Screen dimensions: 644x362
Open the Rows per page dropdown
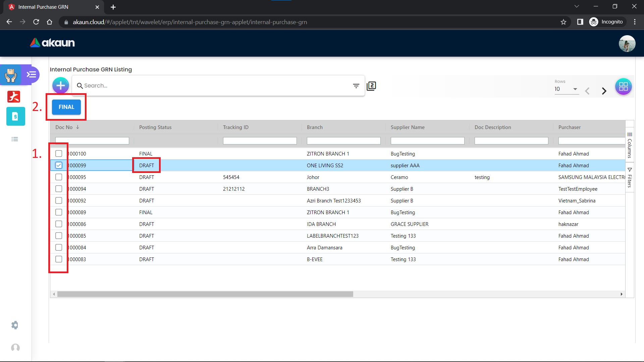pyautogui.click(x=566, y=89)
